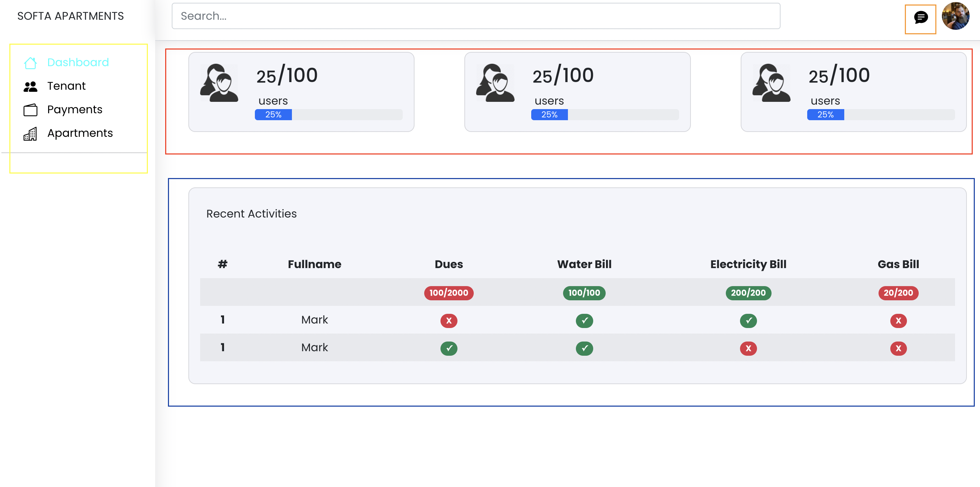Go to Apartments section
This screenshot has height=487, width=980.
(x=80, y=133)
